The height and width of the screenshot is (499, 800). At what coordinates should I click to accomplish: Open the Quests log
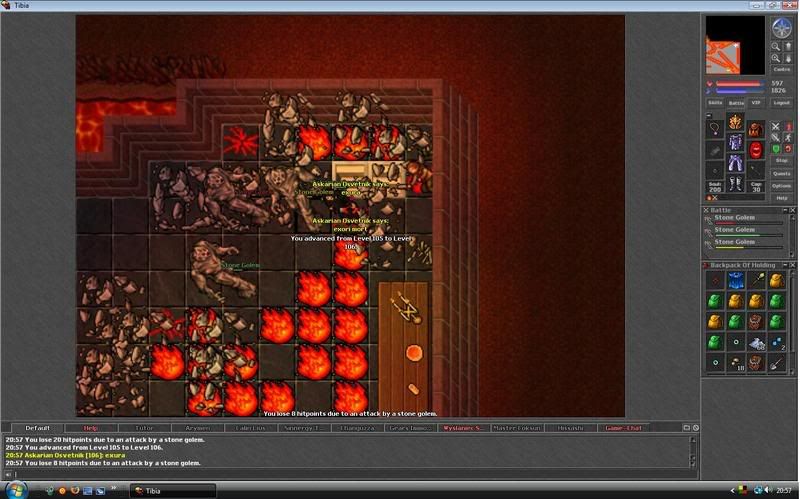pyautogui.click(x=781, y=173)
